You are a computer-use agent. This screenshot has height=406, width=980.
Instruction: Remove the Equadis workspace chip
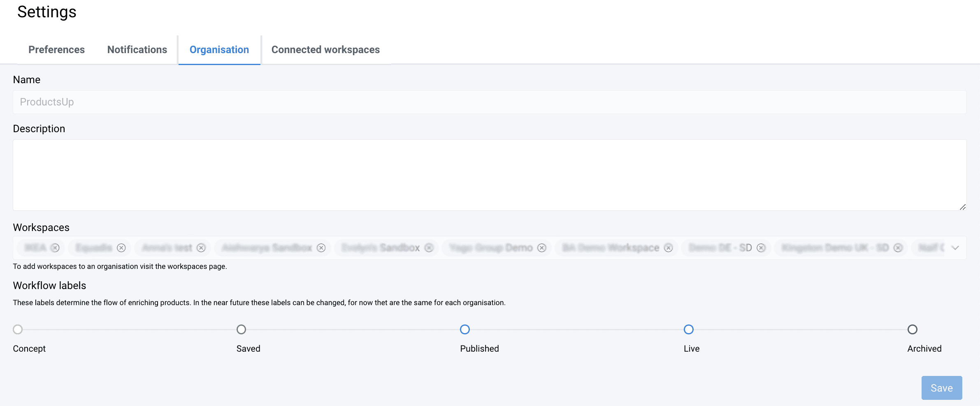tap(121, 248)
